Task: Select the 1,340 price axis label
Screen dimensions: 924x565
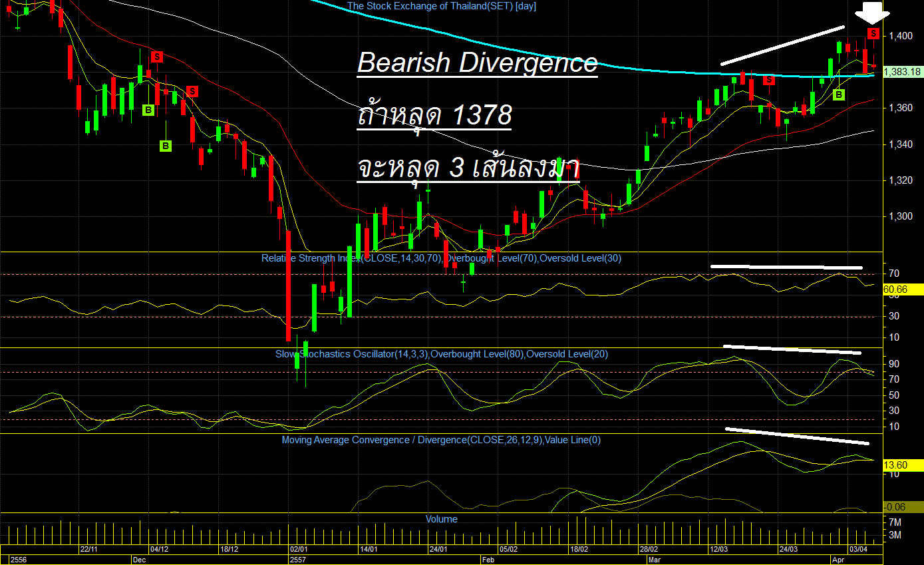Action: click(x=899, y=144)
